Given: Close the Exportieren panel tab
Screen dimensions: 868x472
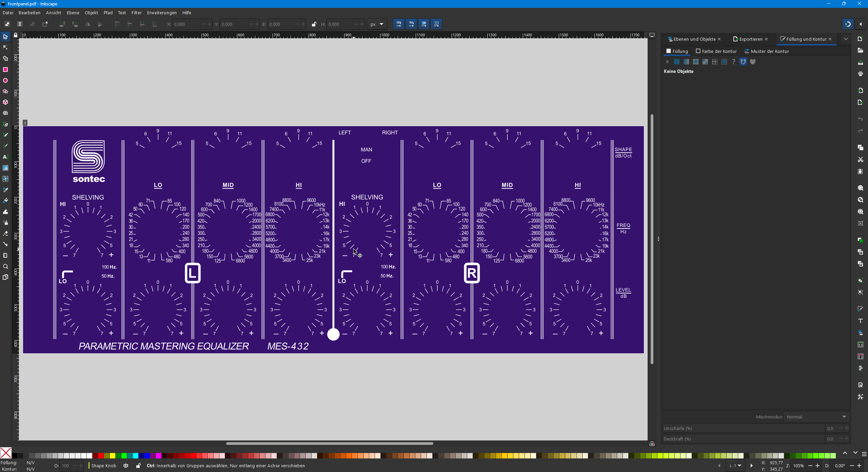Looking at the screenshot, I should 766,39.
